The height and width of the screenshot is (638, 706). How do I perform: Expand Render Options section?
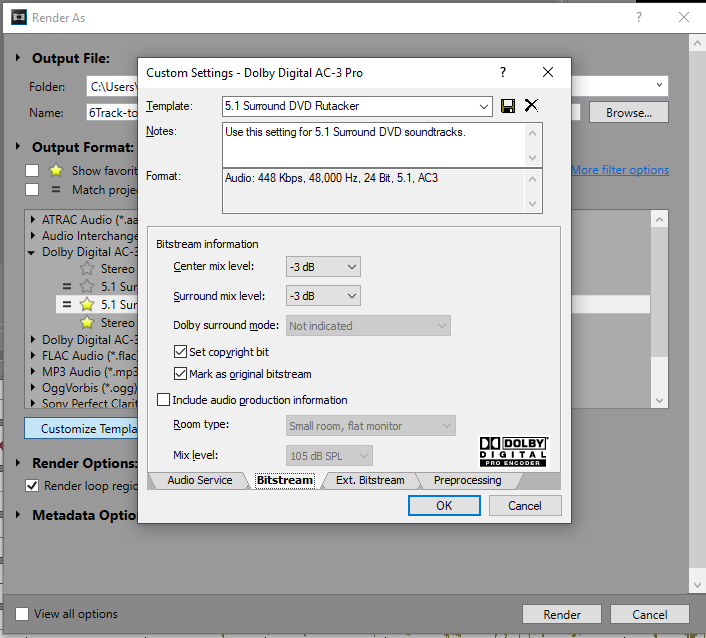(x=18, y=462)
